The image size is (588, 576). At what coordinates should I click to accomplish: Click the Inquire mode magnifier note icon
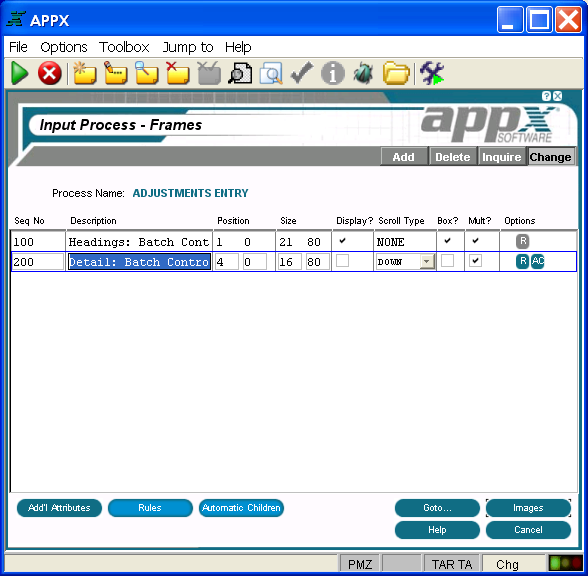pos(146,73)
